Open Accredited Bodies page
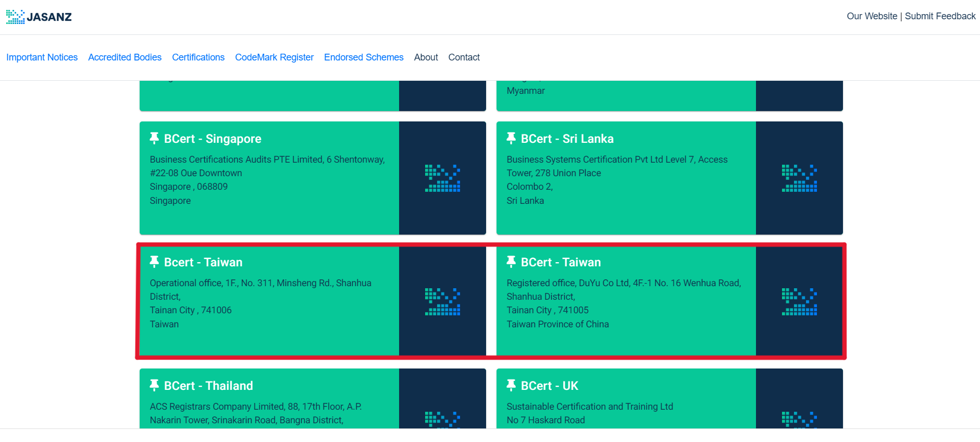The image size is (980, 442). tap(125, 57)
